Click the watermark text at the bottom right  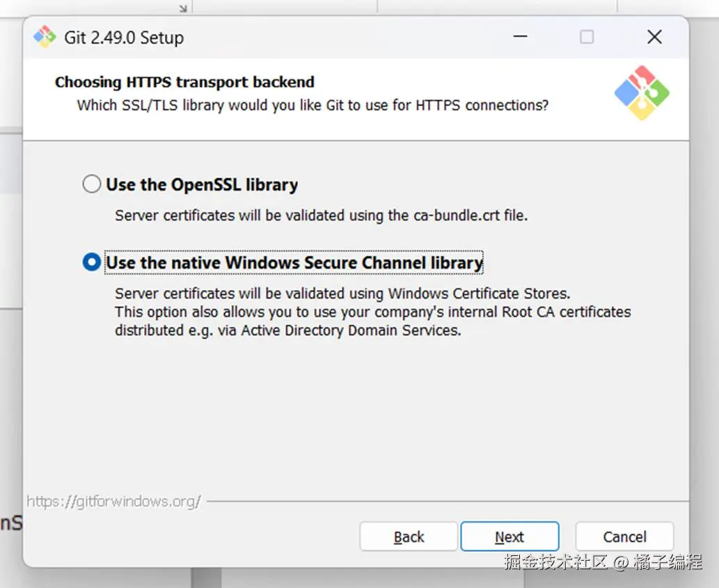pyautogui.click(x=603, y=562)
